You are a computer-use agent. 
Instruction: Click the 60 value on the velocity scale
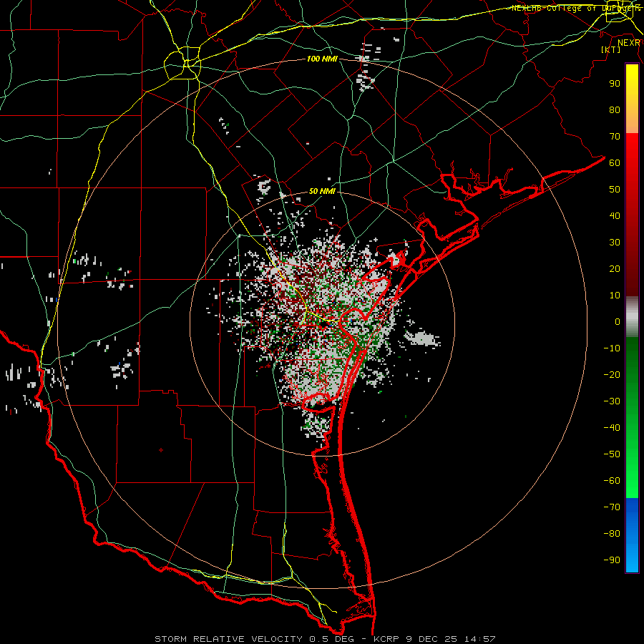tap(615, 163)
